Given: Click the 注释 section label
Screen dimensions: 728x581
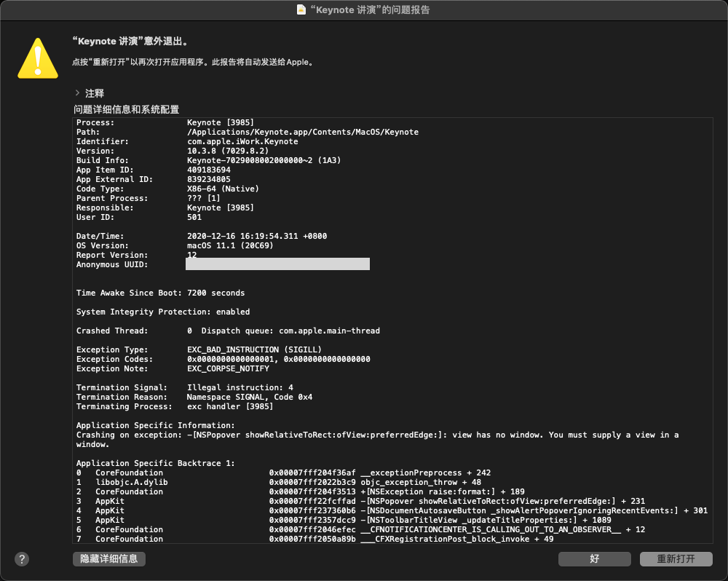Looking at the screenshot, I should pyautogui.click(x=95, y=93).
